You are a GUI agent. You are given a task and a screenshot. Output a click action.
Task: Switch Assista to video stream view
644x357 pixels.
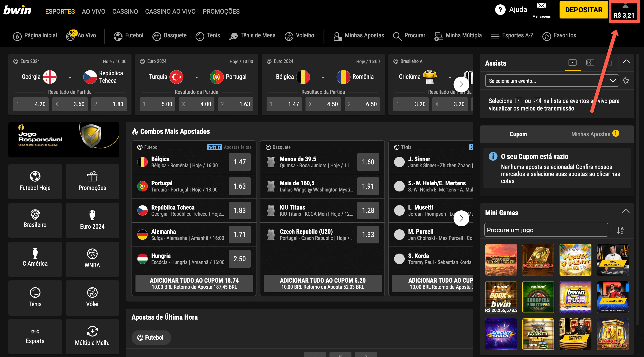point(572,63)
